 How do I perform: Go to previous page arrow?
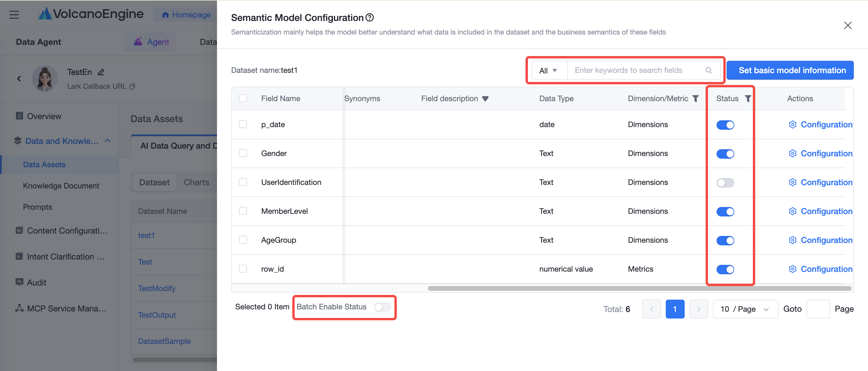coord(651,309)
